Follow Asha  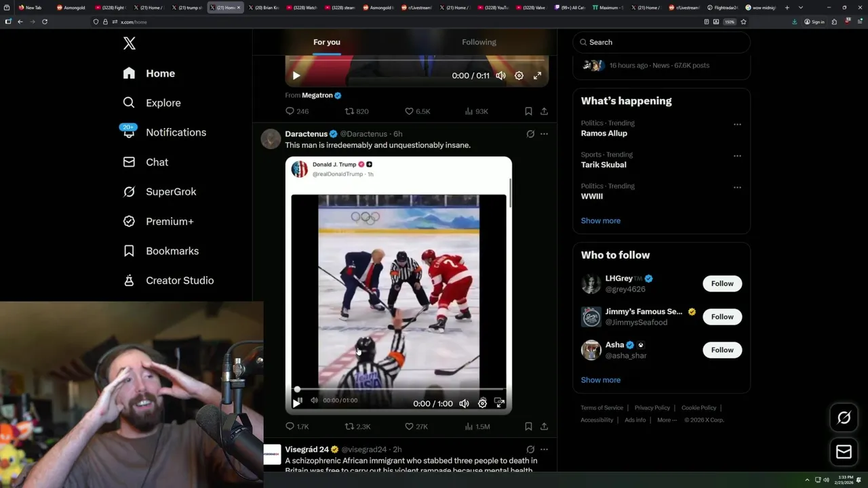coord(722,350)
